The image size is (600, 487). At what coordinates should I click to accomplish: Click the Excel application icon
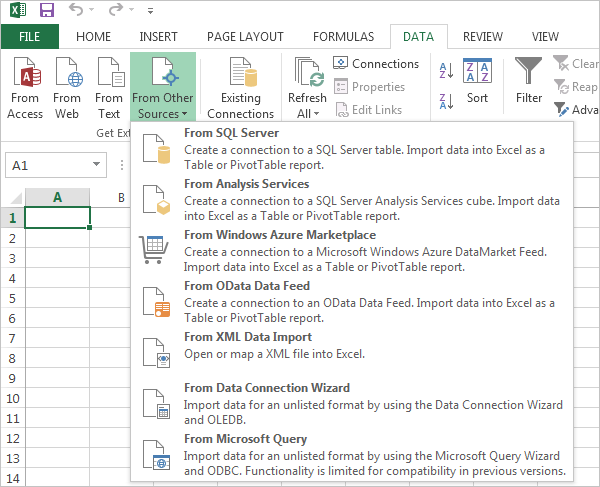18,10
